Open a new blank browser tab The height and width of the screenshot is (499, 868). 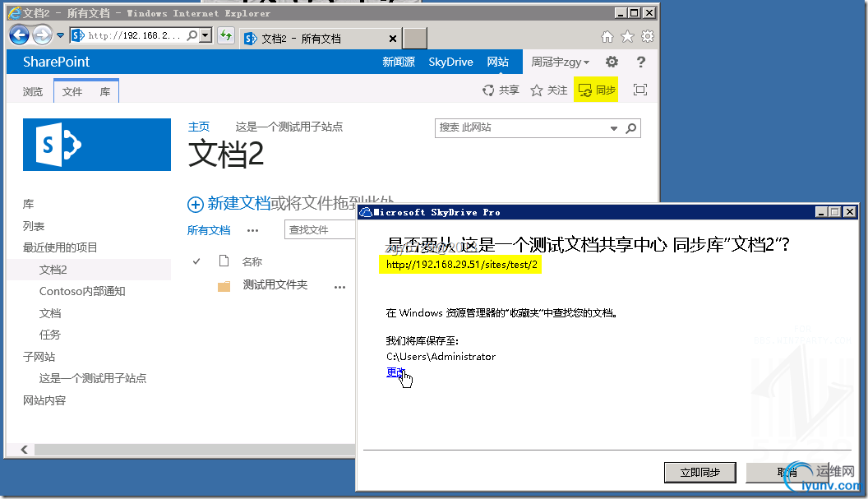pos(415,39)
